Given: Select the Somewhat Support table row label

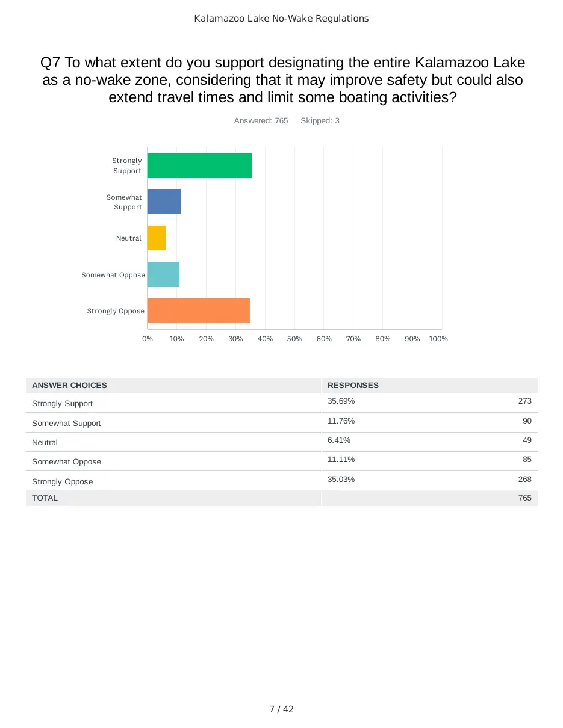Looking at the screenshot, I should tap(66, 423).
